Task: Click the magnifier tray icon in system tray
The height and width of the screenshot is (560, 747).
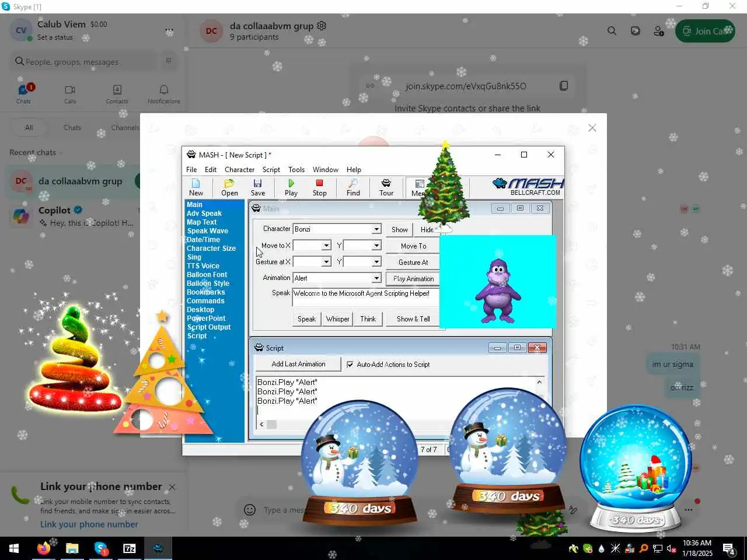Action: (x=643, y=548)
